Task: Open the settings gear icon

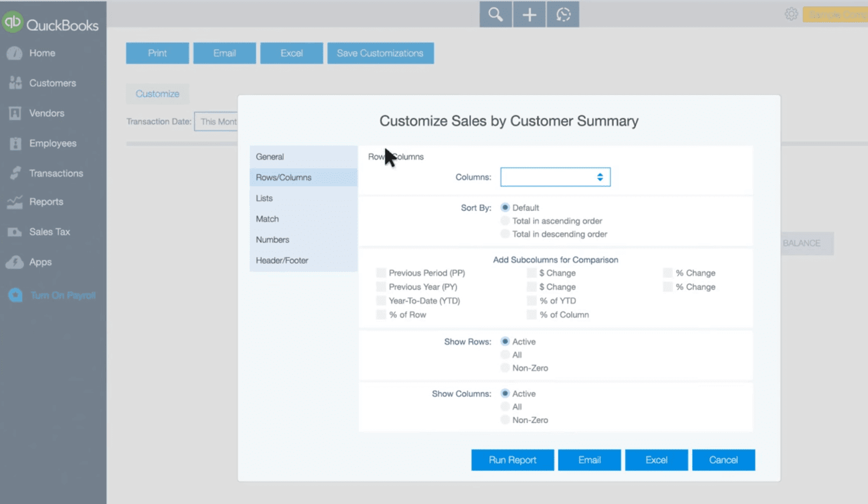Action: point(791,14)
